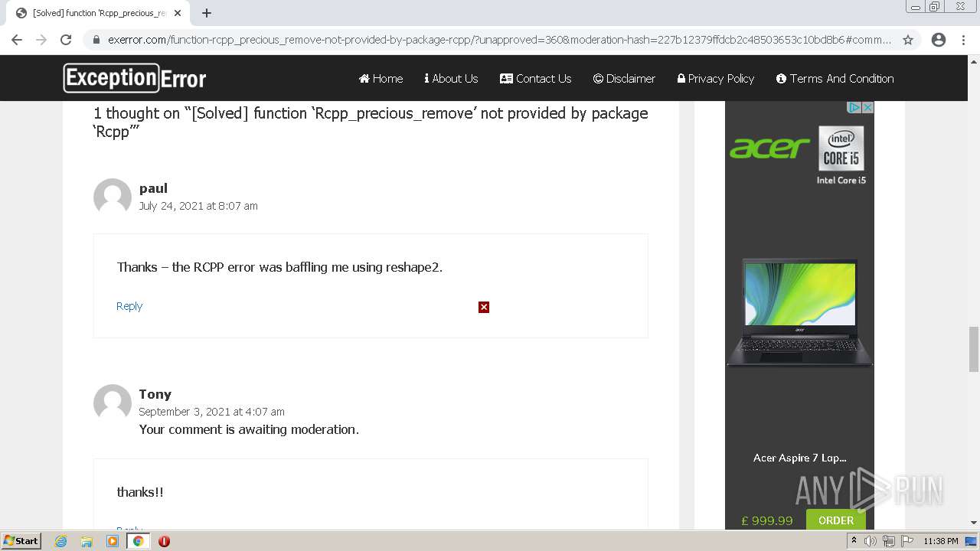Open the Contact Us menu item

535,78
